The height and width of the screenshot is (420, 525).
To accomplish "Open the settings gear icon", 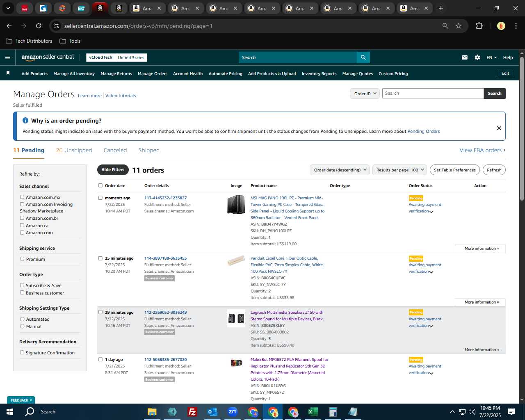I will click(477, 57).
